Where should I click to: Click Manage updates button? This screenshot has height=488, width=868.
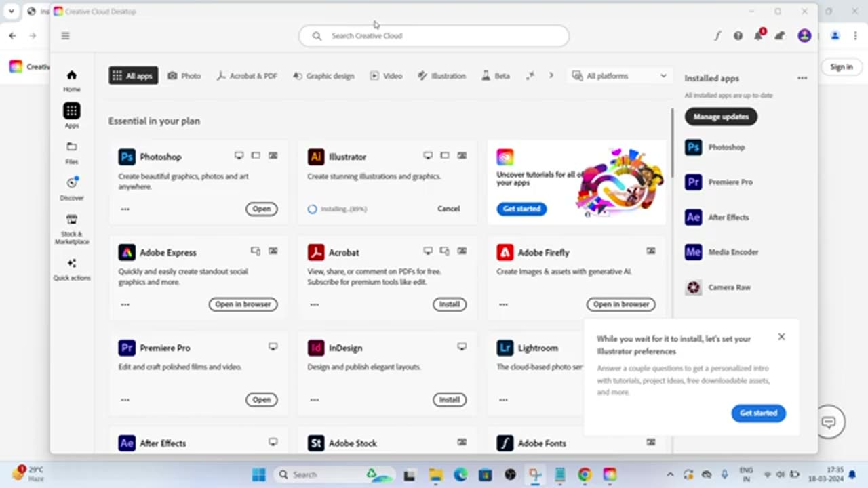tap(721, 117)
